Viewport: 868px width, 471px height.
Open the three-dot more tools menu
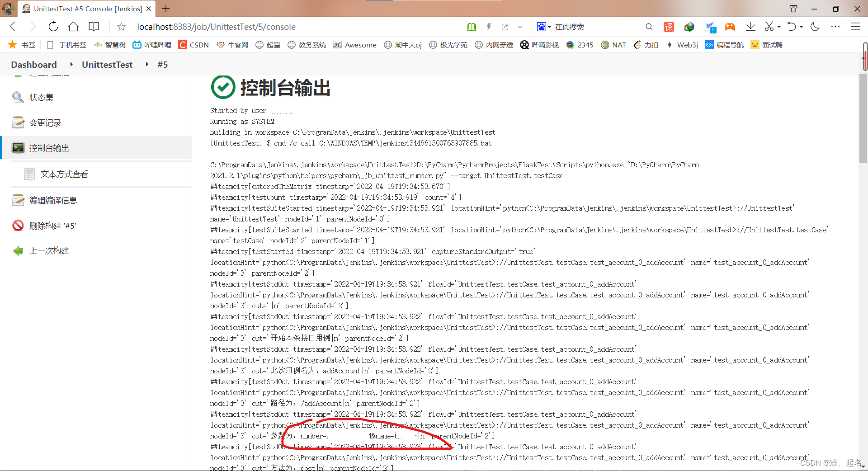tap(835, 27)
